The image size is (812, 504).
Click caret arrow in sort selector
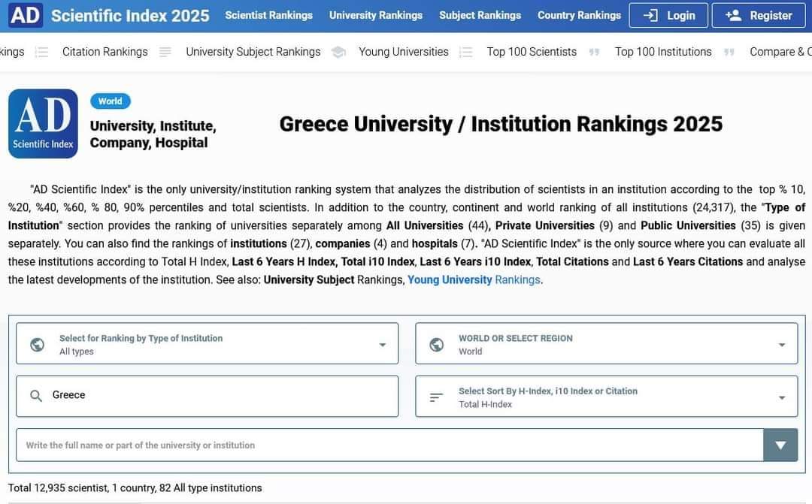tap(781, 397)
